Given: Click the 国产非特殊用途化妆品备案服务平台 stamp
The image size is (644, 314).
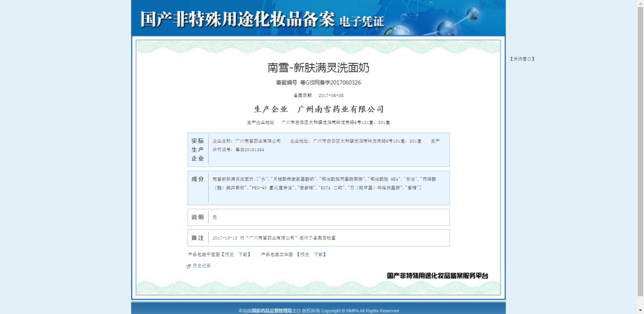Looking at the screenshot, I should 437,276.
